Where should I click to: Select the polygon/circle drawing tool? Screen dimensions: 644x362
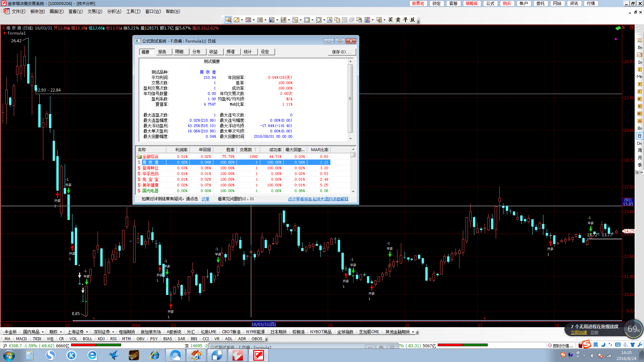318,20
